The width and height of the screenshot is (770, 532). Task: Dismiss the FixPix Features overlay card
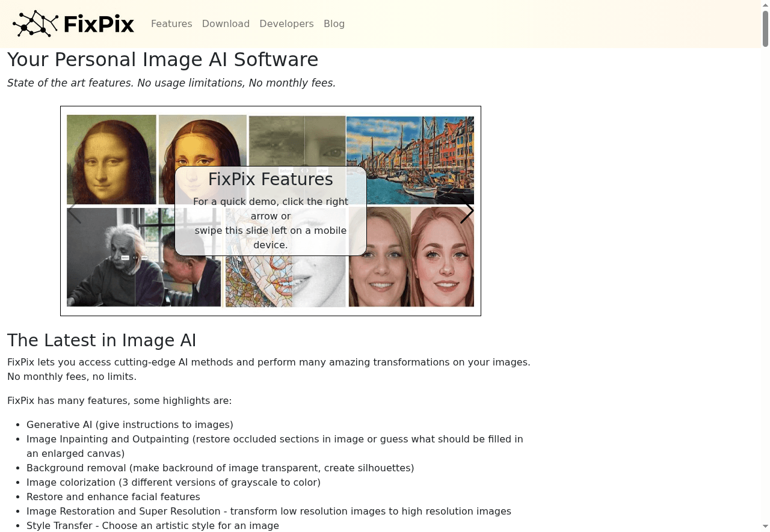pos(270,211)
